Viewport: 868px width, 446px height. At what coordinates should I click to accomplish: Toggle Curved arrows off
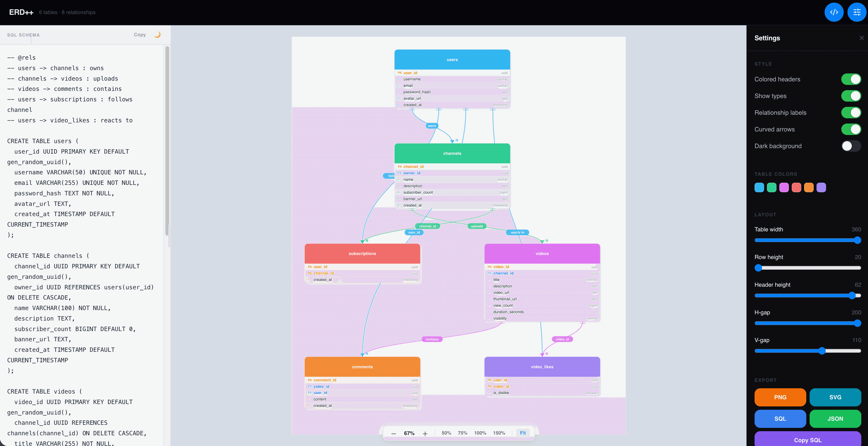pos(851,130)
